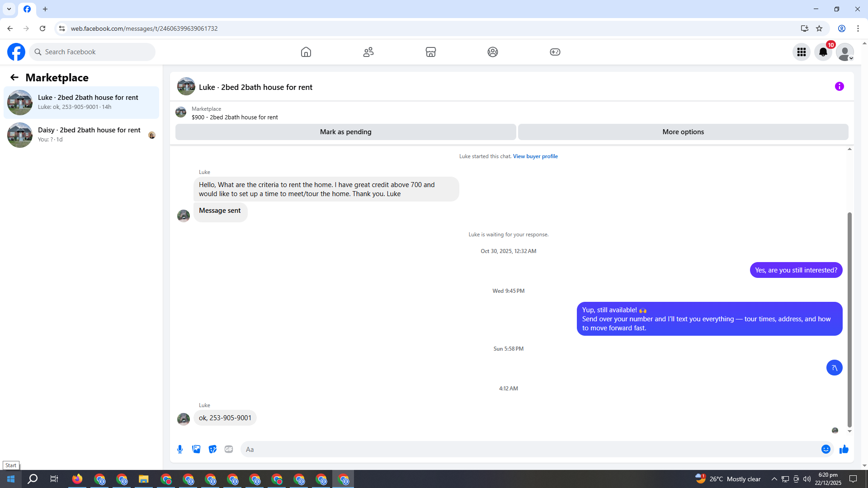The image size is (868, 488).
Task: Open Facebook notifications bell
Action: coord(823,52)
